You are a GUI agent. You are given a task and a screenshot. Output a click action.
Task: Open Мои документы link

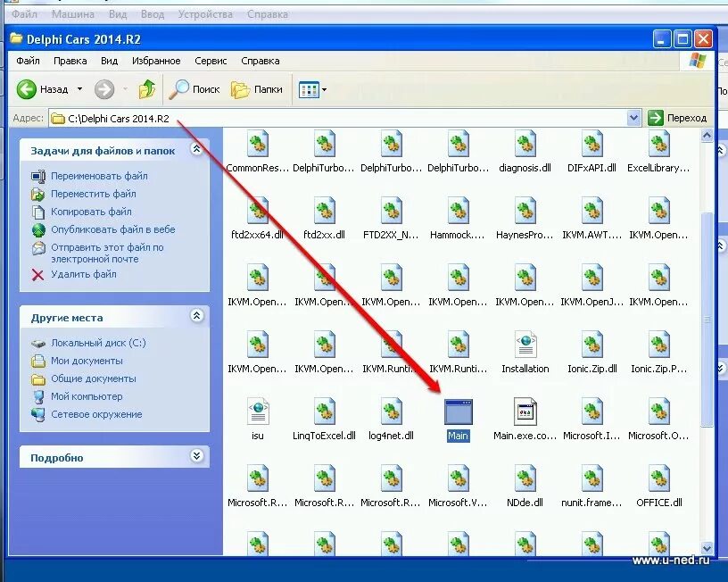[87, 361]
